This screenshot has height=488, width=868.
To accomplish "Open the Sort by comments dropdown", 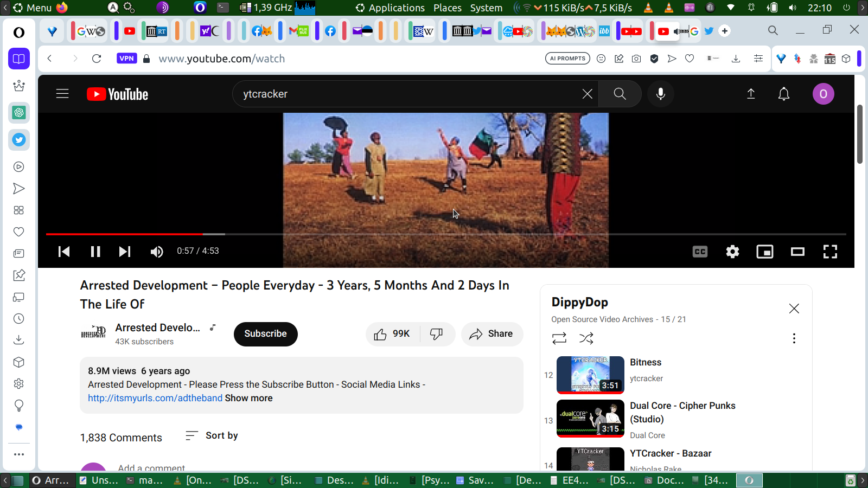I will pos(212,435).
